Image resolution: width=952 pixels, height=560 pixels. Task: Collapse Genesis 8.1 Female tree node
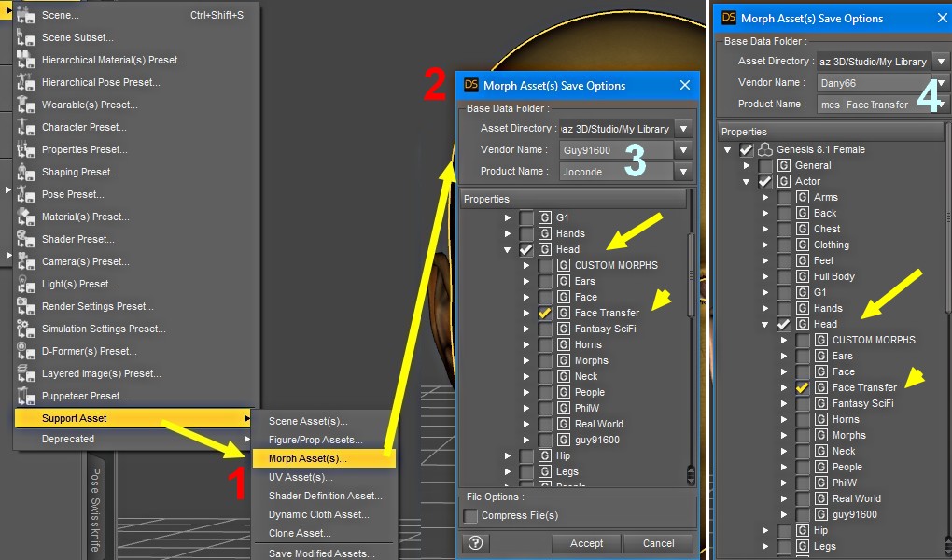click(x=727, y=149)
